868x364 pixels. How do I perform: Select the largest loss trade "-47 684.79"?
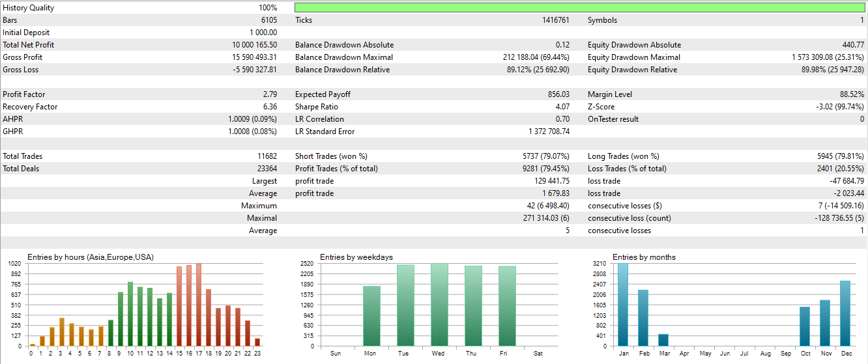846,181
